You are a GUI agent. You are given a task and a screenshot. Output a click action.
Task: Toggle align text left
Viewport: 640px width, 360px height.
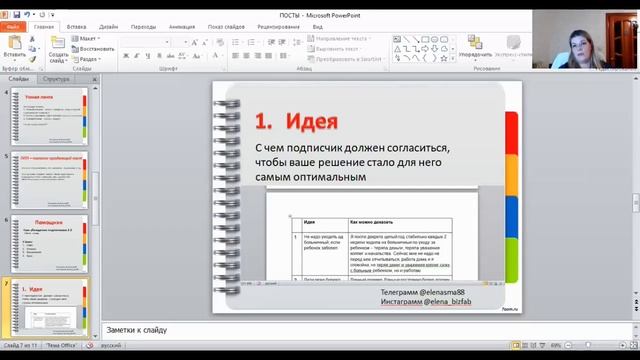(x=236, y=56)
